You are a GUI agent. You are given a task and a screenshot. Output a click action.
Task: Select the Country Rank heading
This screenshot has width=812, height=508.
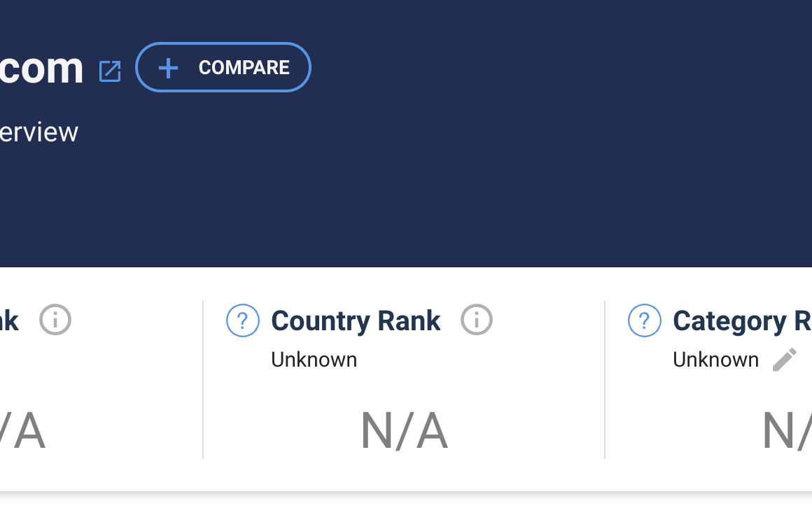click(356, 321)
